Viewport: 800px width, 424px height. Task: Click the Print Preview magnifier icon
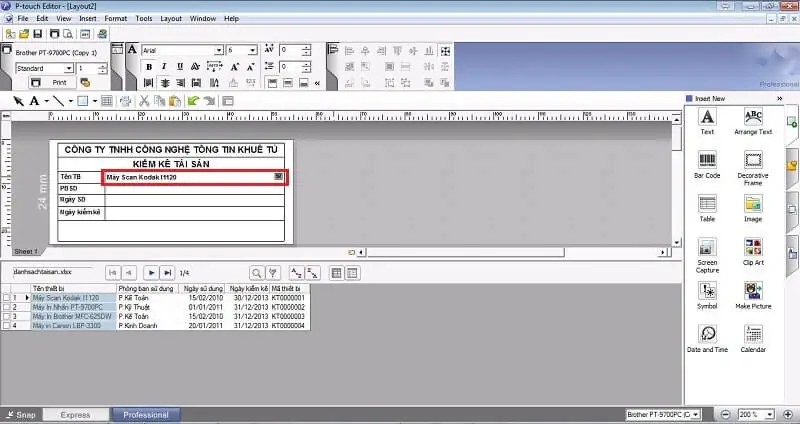[x=67, y=34]
